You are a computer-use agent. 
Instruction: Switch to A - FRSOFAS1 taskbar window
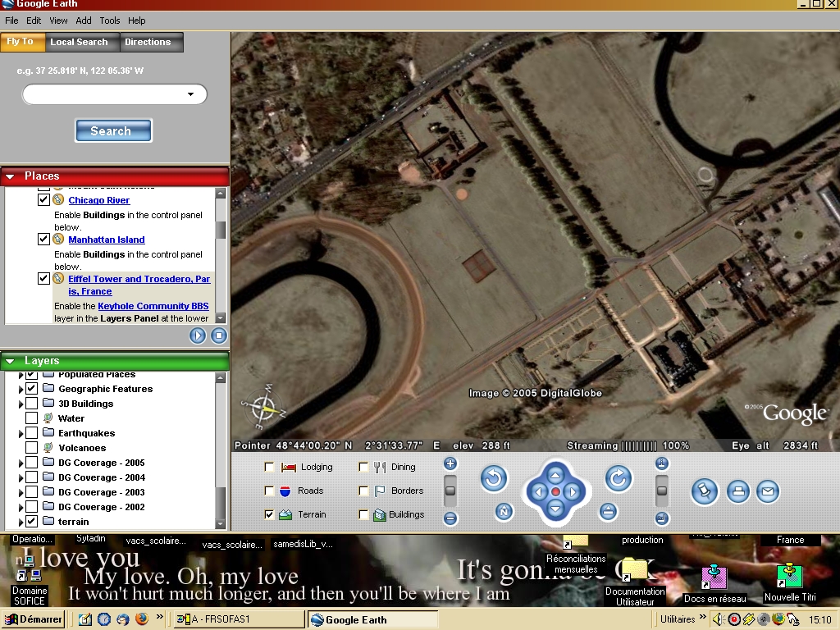coord(237,619)
